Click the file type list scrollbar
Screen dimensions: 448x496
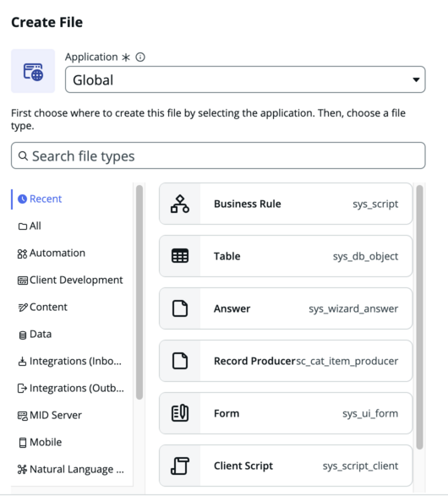(419, 317)
